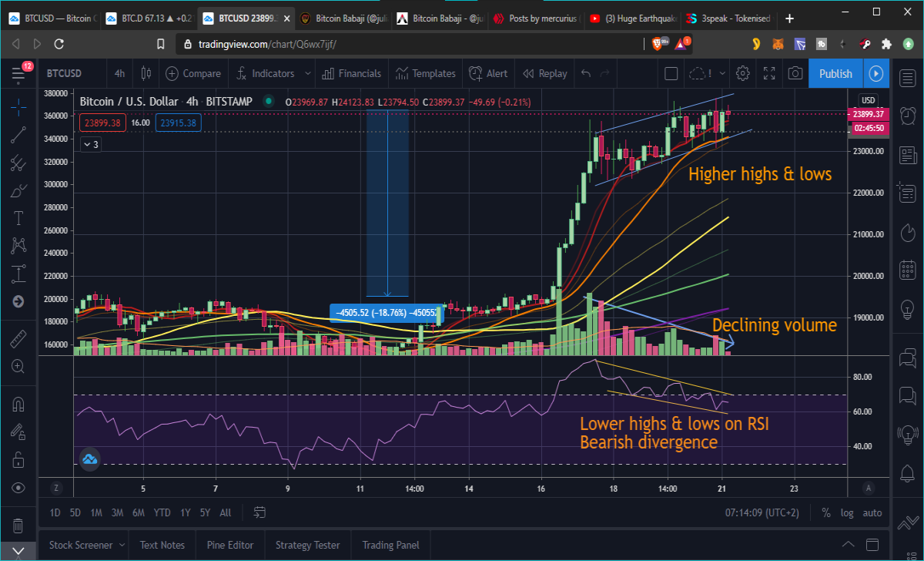Open timezone menu 07:14:09 (UTC+2)

click(x=762, y=512)
